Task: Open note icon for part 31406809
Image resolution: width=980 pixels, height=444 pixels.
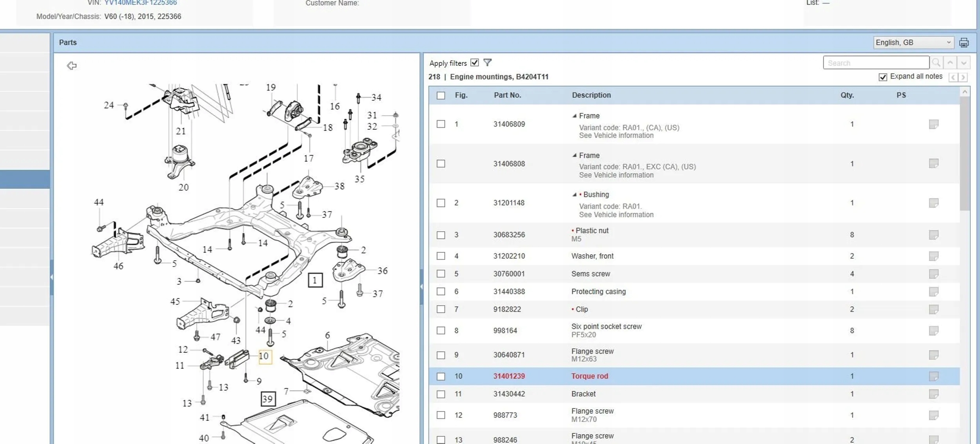Action: pyautogui.click(x=933, y=124)
